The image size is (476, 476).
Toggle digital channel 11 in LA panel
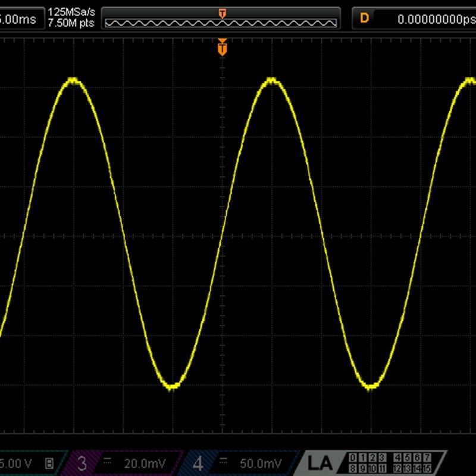coord(383,468)
